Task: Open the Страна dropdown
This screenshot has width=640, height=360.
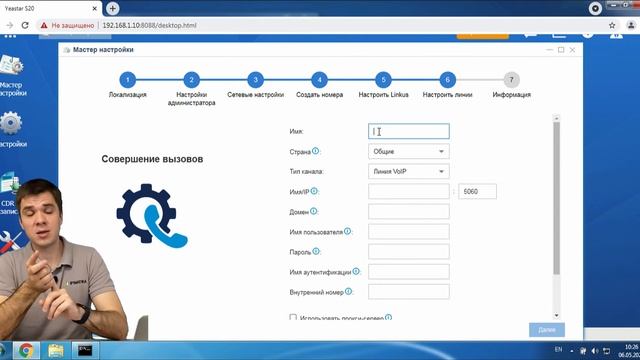Action: point(409,151)
